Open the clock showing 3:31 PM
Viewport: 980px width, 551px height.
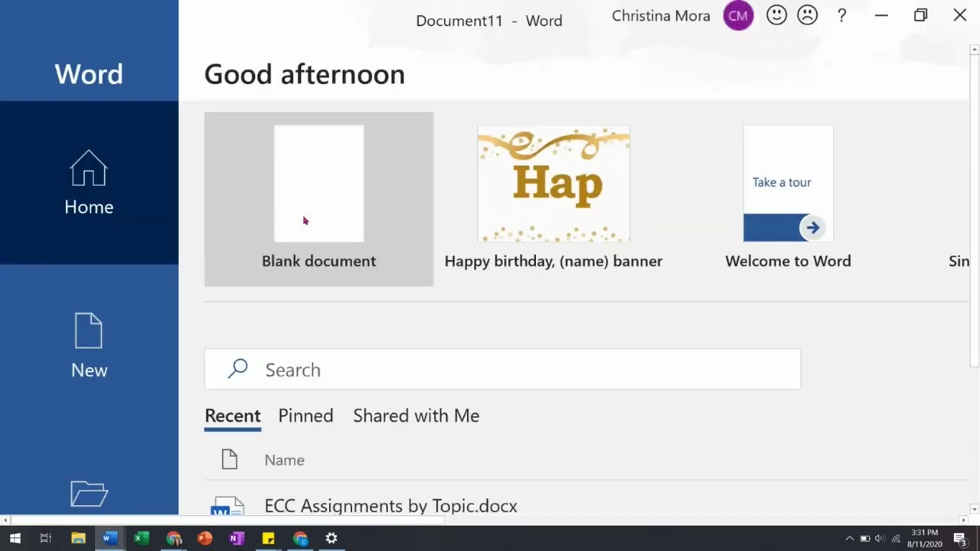click(x=924, y=538)
